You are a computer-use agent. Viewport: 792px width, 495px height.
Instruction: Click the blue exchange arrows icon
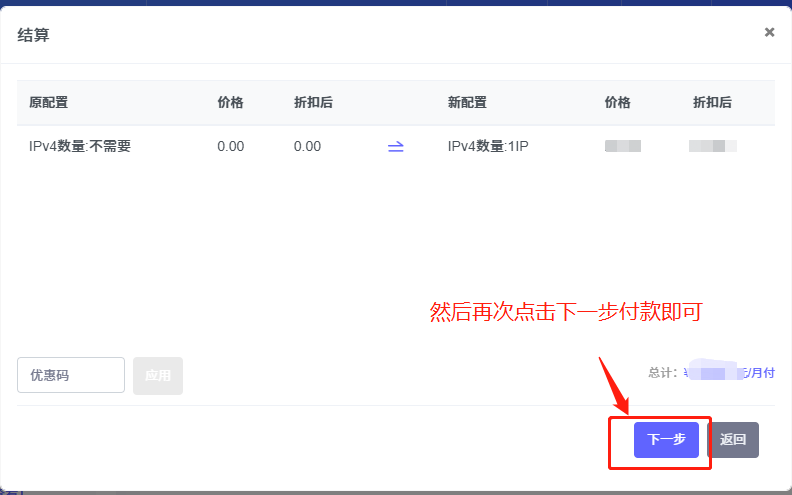point(395,147)
